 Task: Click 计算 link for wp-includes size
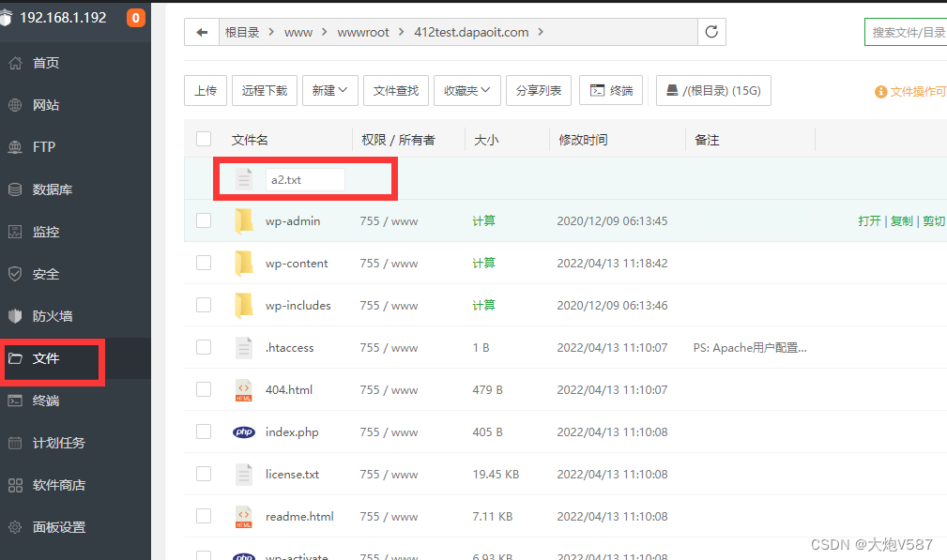coord(483,306)
